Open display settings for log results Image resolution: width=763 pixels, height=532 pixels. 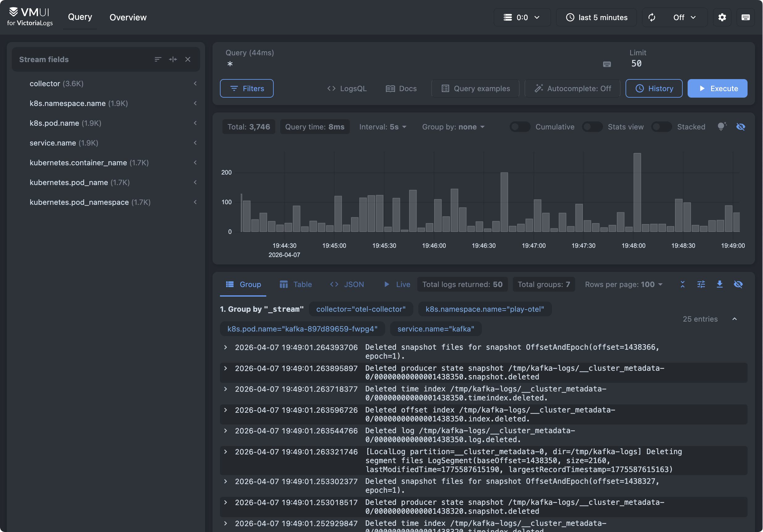[701, 285]
